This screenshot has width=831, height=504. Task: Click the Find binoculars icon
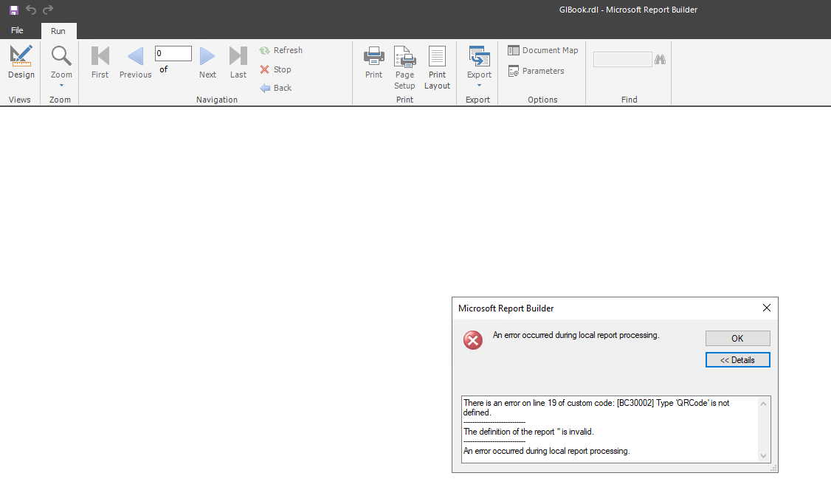point(661,60)
